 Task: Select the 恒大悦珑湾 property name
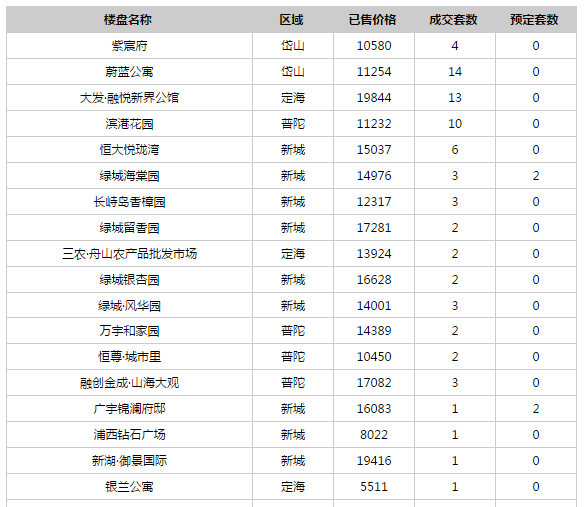click(x=129, y=150)
